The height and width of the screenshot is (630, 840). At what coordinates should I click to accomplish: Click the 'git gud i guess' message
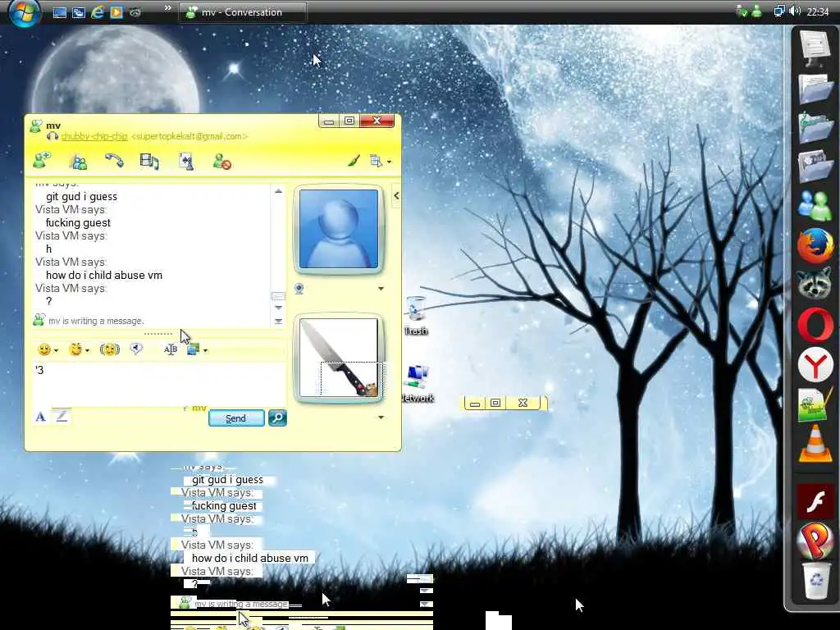[x=81, y=197]
